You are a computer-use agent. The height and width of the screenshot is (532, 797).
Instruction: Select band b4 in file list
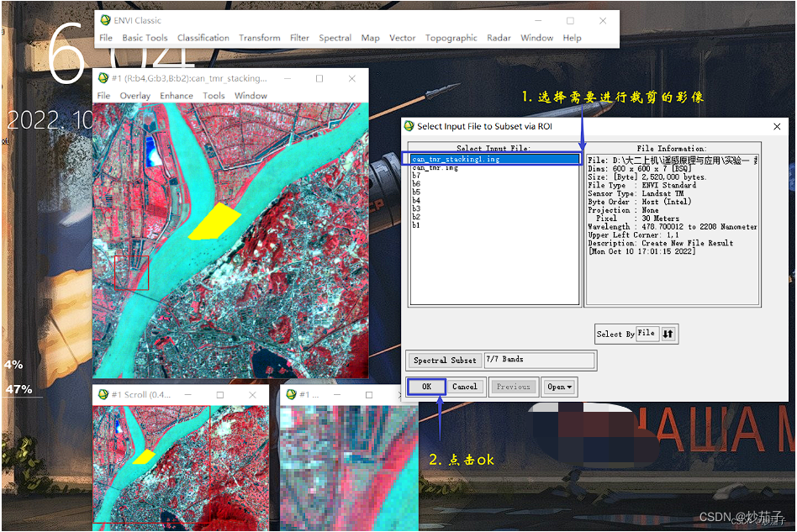click(416, 200)
